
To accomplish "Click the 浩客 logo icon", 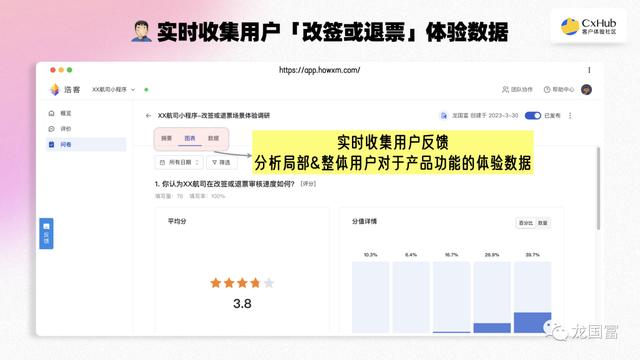I will pos(55,89).
